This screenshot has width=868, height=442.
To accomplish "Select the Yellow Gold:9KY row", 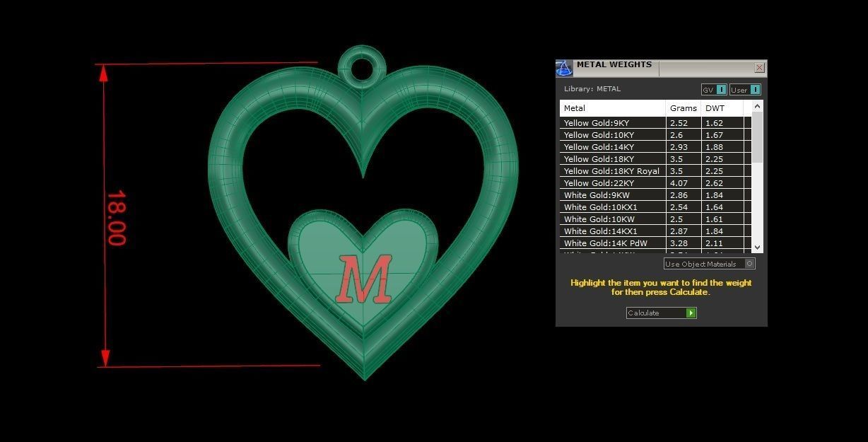I will [655, 123].
